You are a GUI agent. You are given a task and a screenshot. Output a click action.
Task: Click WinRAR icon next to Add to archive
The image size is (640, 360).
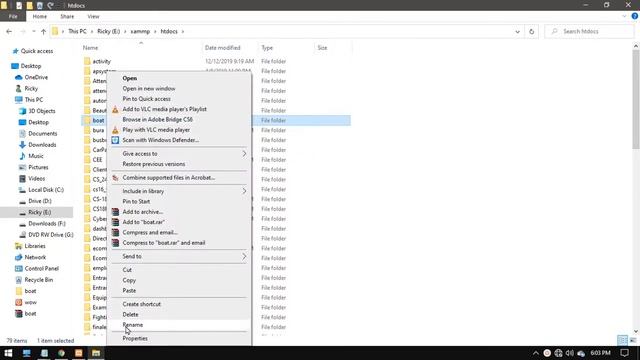[x=115, y=212]
